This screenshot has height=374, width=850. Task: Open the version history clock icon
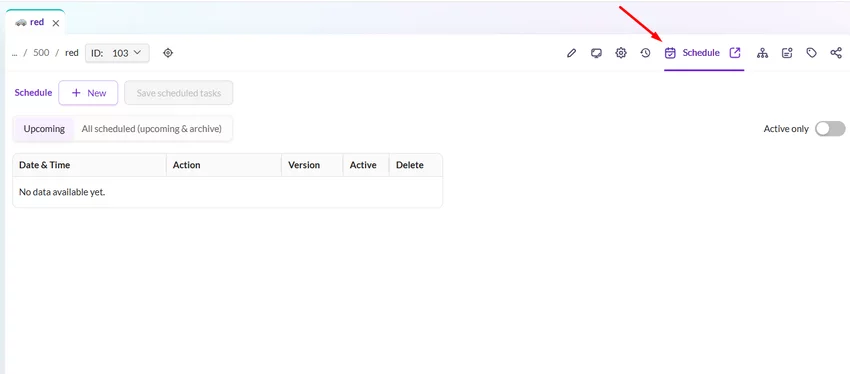pyautogui.click(x=645, y=53)
